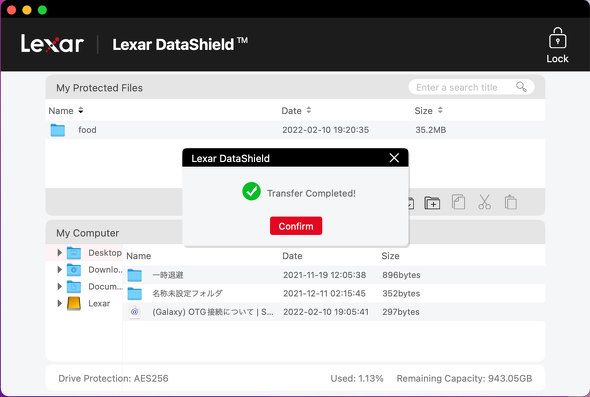The height and width of the screenshot is (397, 590).
Task: Click the green checkmark icon in the dialog
Action: [251, 191]
